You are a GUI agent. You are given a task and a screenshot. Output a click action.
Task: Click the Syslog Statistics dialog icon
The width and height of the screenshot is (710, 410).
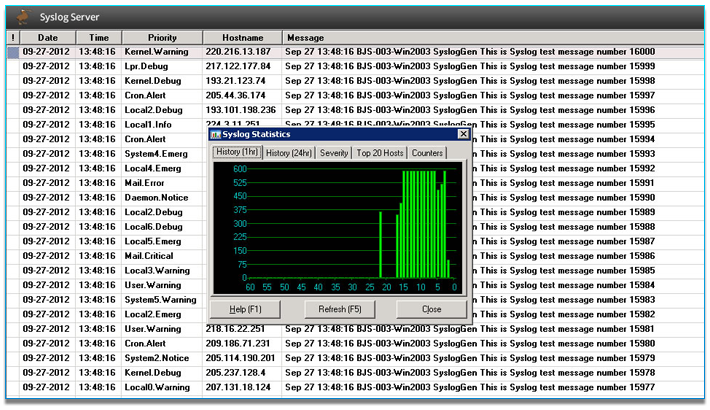pos(216,134)
